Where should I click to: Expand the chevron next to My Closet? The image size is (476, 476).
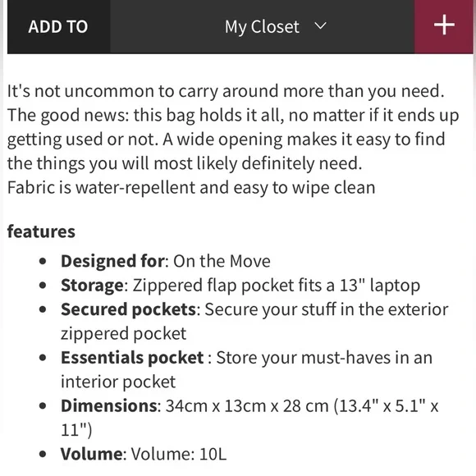pyautogui.click(x=320, y=25)
